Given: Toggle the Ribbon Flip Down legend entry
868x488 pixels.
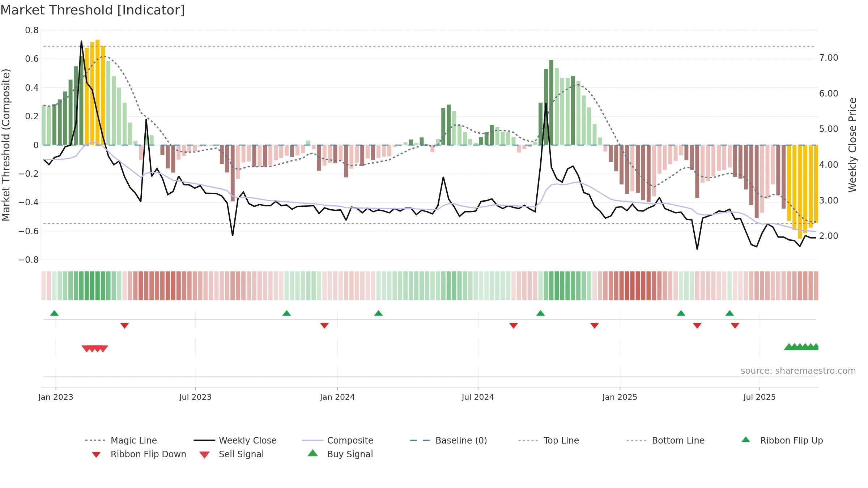Looking at the screenshot, I should [139, 454].
